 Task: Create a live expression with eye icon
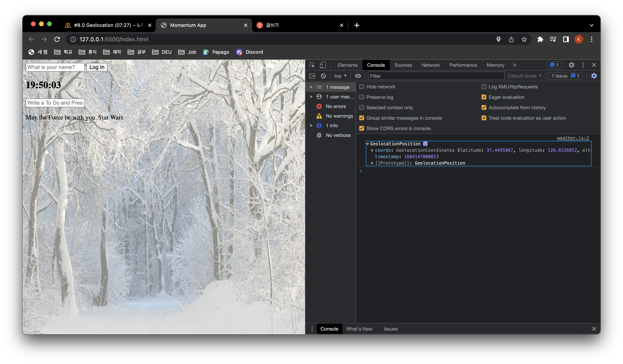click(358, 76)
